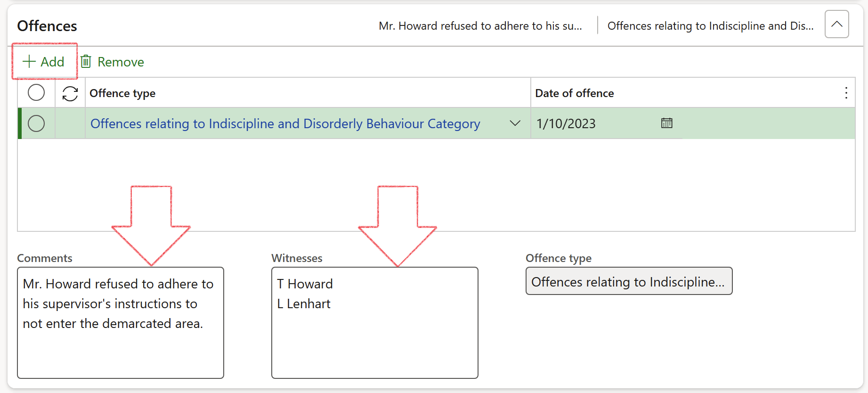The image size is (868, 393).
Task: Click the Offence type cell value in grid
Action: [285, 123]
